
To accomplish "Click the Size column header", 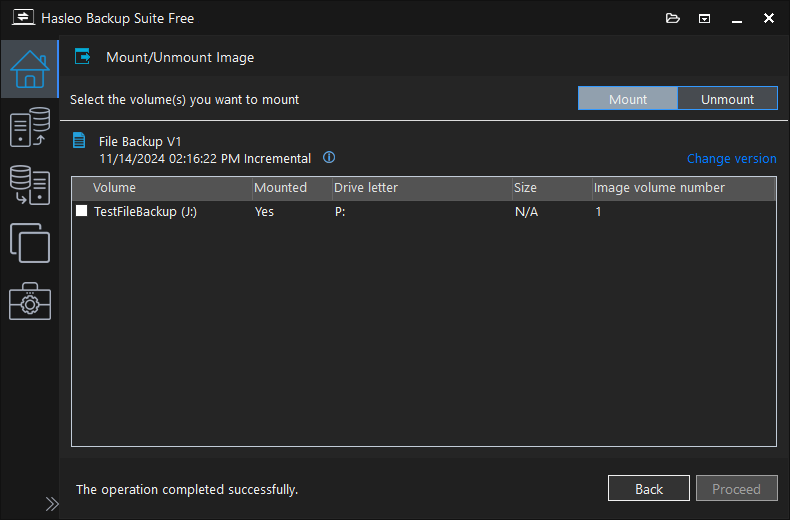I will tap(552, 188).
